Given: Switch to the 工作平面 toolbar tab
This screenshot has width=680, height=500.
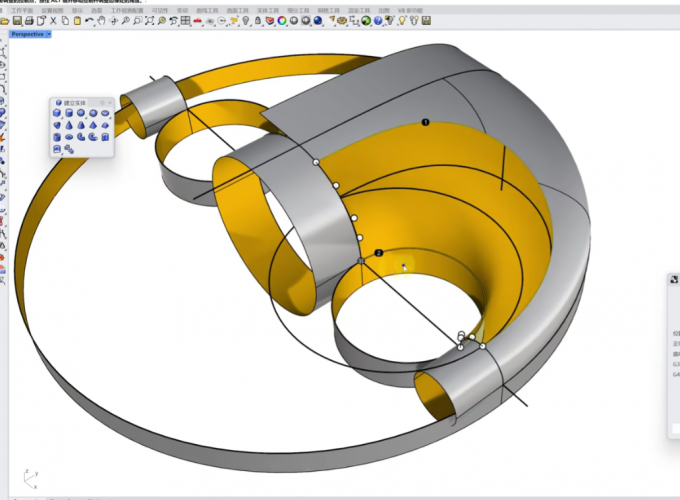Looking at the screenshot, I should [22, 10].
